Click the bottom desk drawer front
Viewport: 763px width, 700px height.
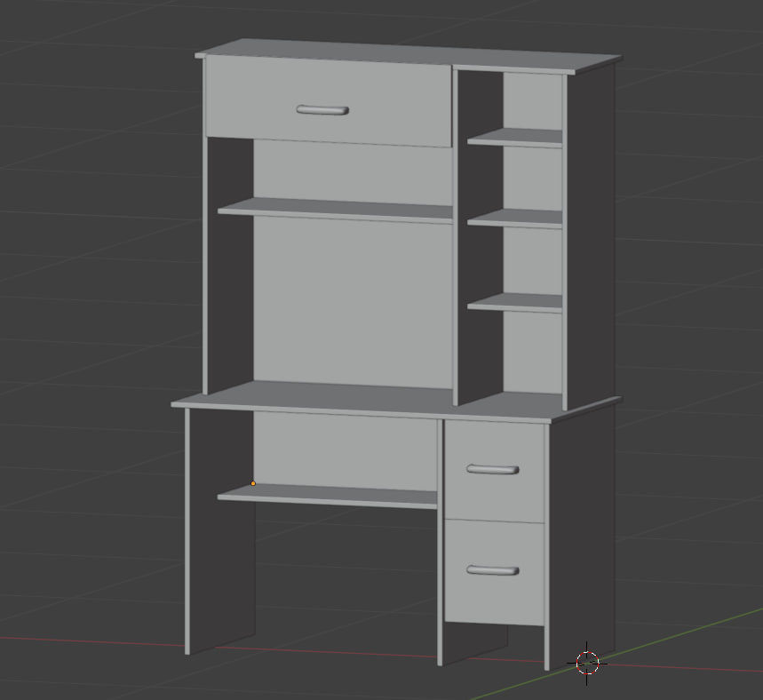coord(495,572)
